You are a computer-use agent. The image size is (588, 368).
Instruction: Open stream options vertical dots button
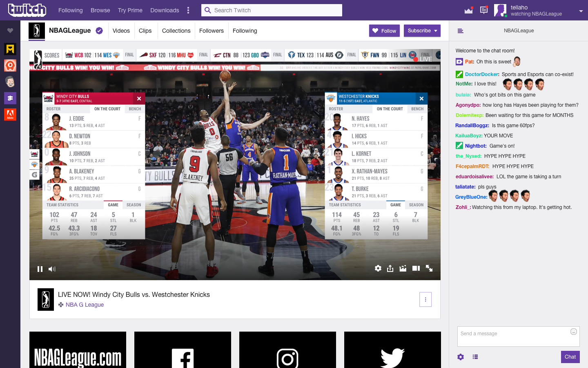(x=425, y=299)
